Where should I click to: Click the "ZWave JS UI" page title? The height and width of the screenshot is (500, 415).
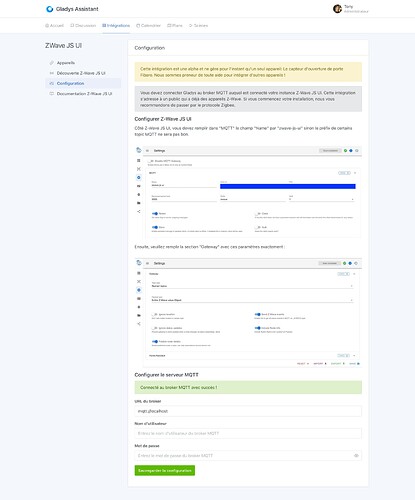pyautogui.click(x=63, y=46)
